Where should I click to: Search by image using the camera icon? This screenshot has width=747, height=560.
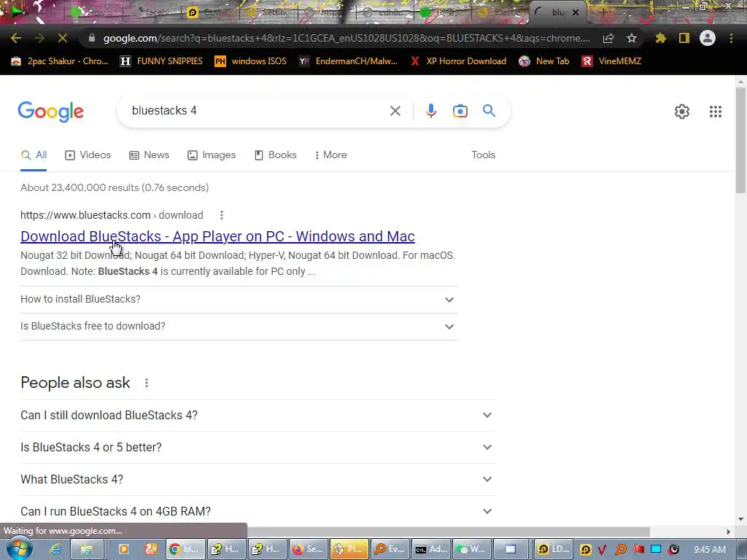(460, 111)
